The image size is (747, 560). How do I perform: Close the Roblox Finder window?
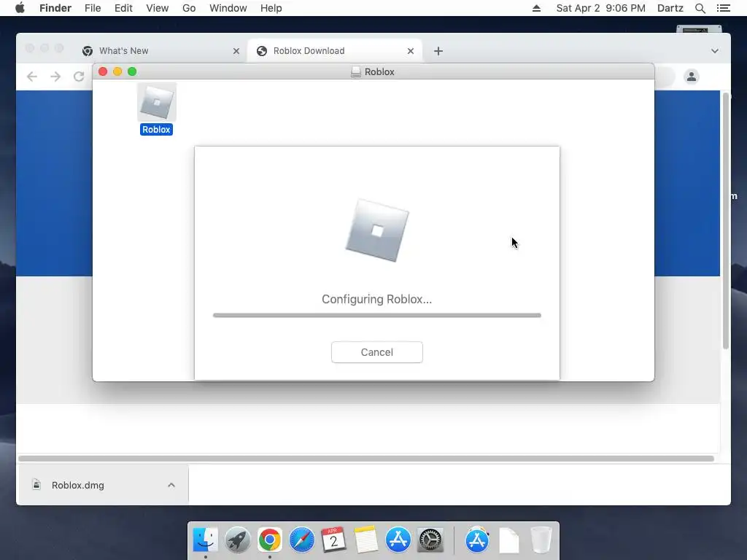[103, 71]
